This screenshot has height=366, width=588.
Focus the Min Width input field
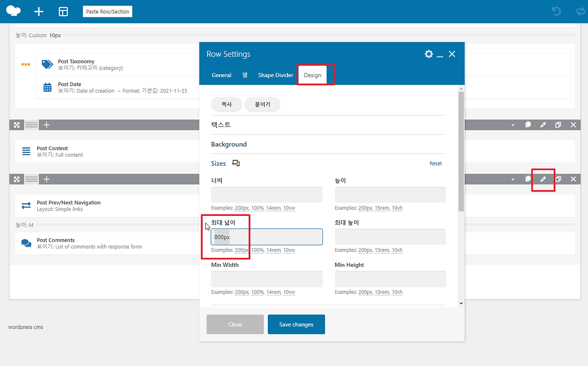click(267, 279)
